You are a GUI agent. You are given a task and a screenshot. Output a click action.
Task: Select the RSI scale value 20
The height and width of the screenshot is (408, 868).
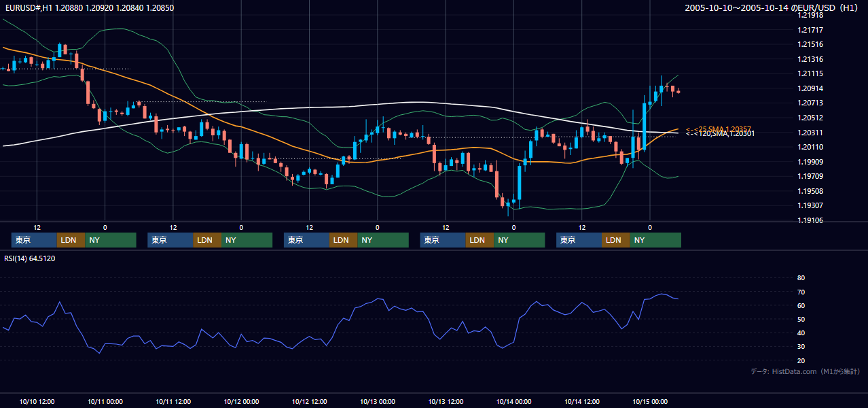801,360
